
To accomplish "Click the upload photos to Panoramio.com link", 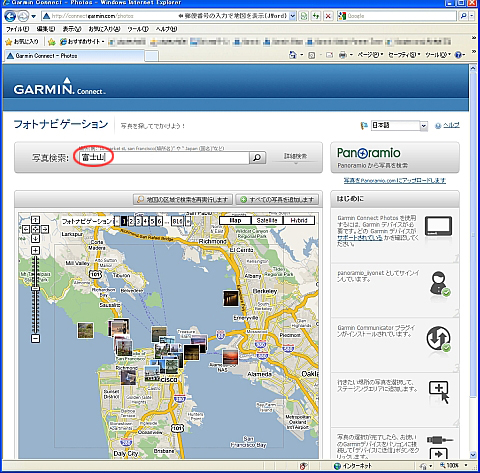I will 395,180.
